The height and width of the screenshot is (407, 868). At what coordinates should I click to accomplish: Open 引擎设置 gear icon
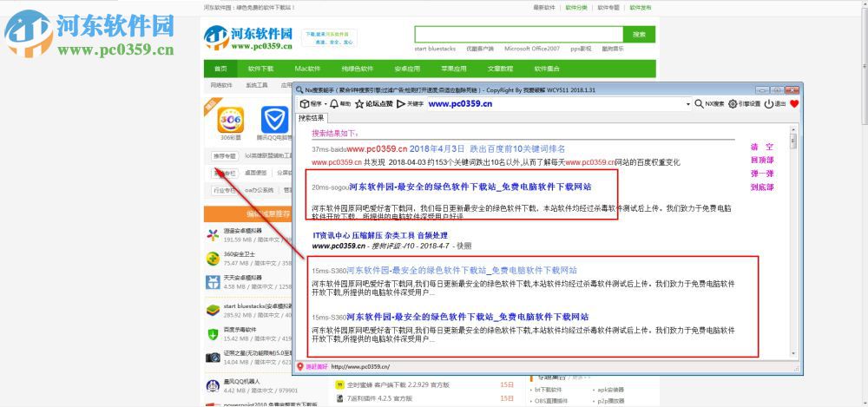[x=733, y=103]
